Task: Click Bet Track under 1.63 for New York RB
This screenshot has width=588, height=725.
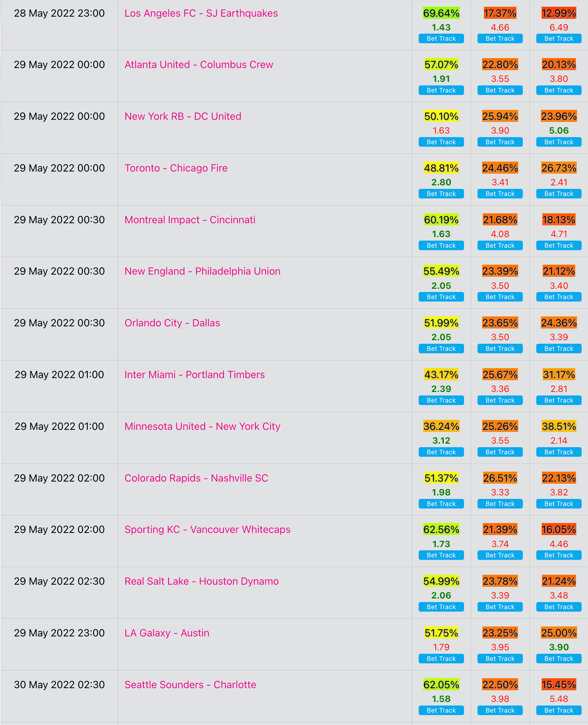Action: [441, 142]
